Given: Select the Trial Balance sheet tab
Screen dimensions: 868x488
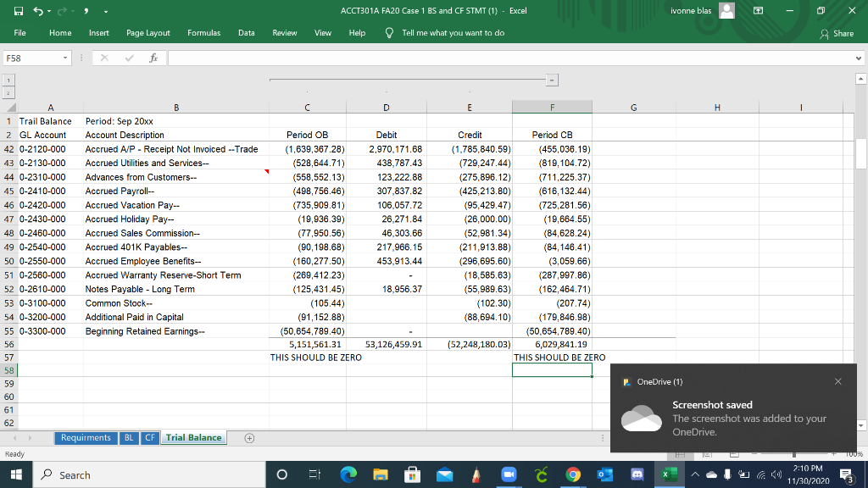Looking at the screenshot, I should pos(193,438).
